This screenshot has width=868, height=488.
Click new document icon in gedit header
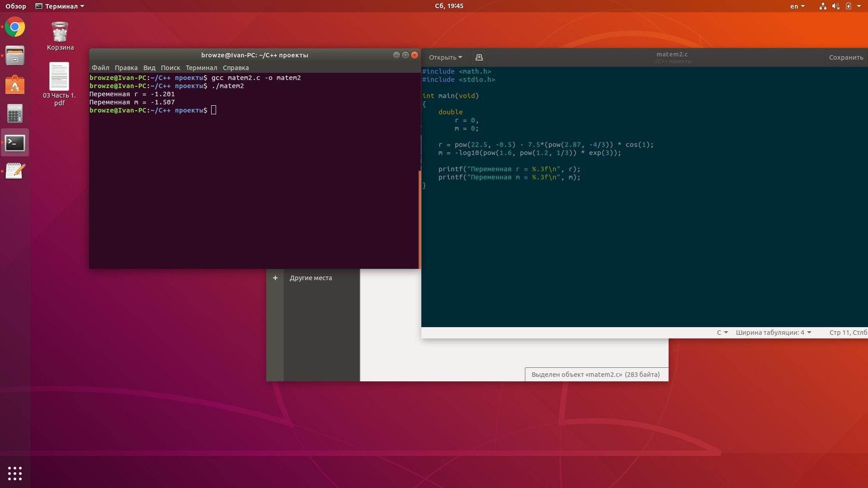[x=479, y=57]
